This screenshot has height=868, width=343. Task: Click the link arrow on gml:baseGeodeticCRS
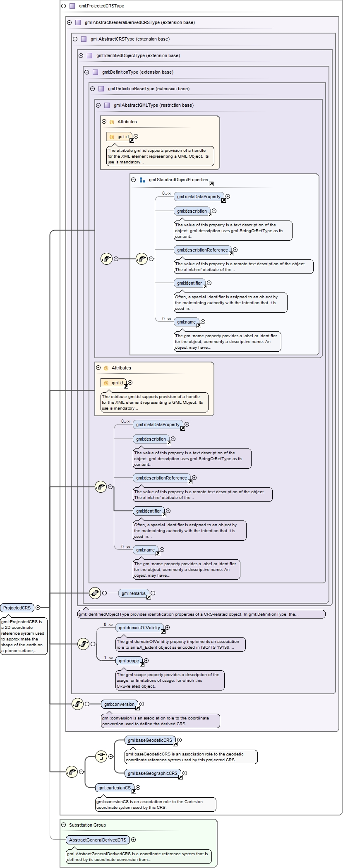coord(175,744)
